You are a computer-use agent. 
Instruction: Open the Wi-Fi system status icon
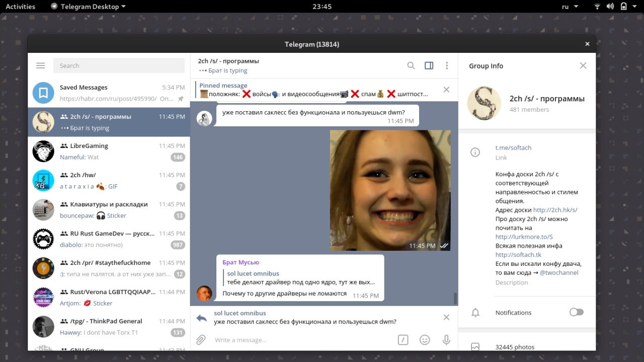[x=597, y=7]
